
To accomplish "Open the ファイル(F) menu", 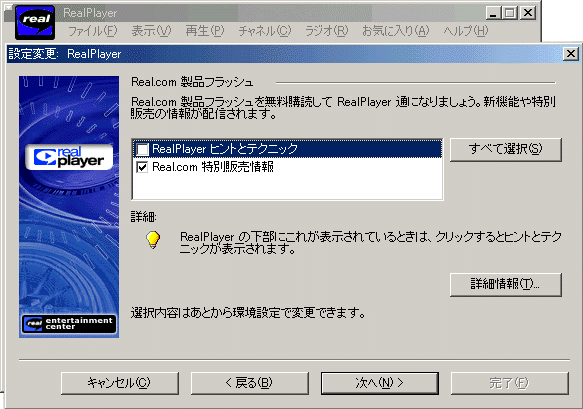I will pos(93,31).
